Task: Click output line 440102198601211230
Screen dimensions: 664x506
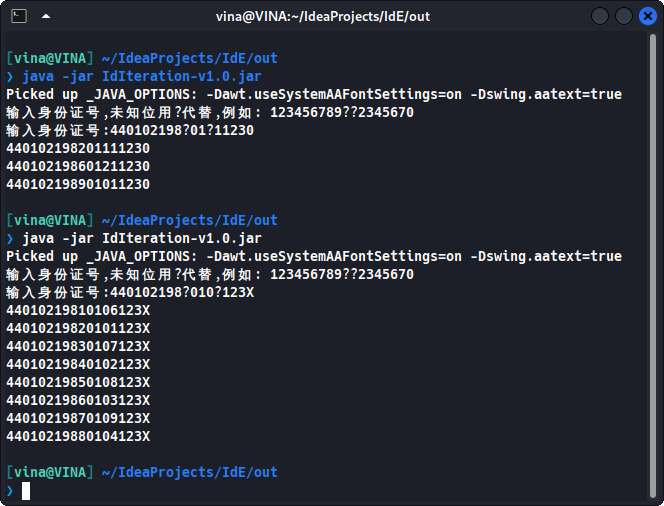Action: 78,166
